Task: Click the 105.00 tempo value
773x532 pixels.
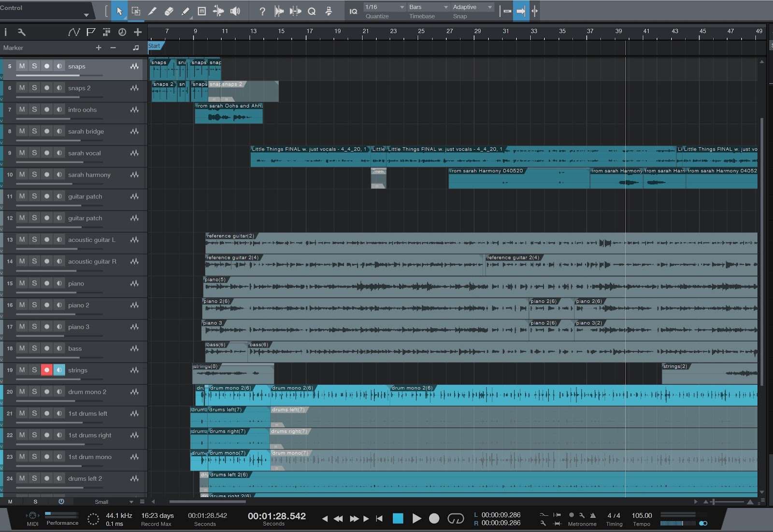Action: (642, 516)
